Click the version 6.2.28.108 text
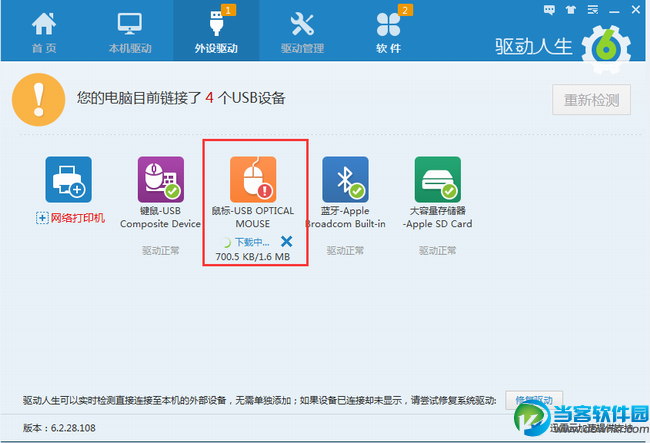 59,428
